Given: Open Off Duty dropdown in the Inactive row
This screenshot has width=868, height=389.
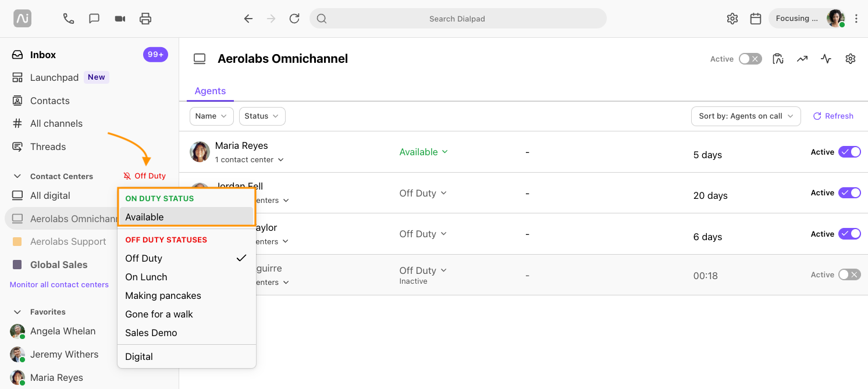Looking at the screenshot, I should point(423,270).
